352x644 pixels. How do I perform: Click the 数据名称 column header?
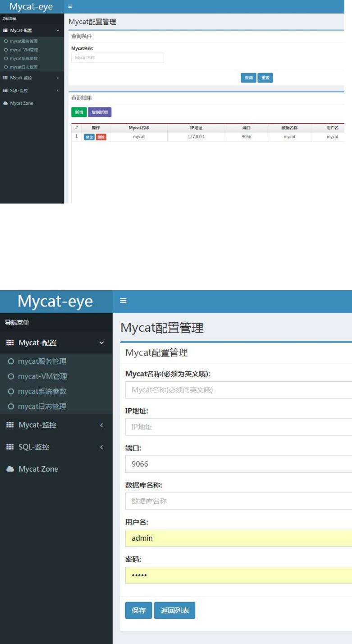coord(289,128)
